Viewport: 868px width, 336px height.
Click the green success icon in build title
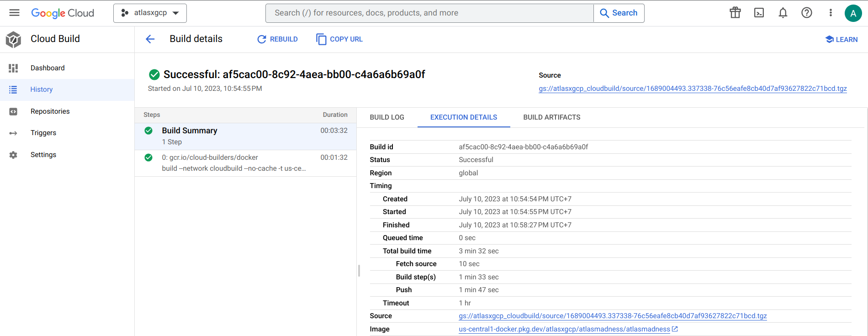pos(154,74)
